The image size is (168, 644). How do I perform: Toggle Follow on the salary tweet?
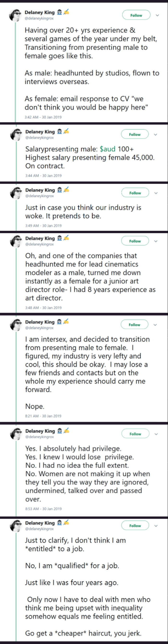coord(134,134)
